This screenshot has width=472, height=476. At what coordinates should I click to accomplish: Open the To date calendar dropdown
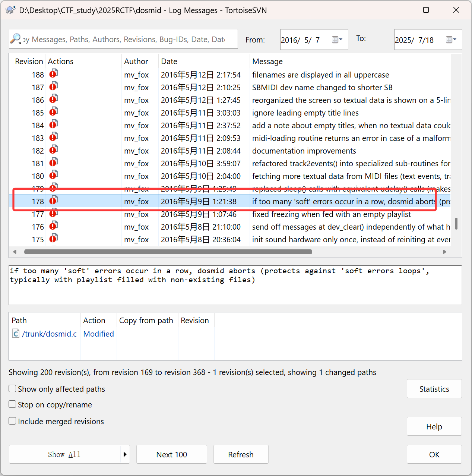[x=451, y=40]
